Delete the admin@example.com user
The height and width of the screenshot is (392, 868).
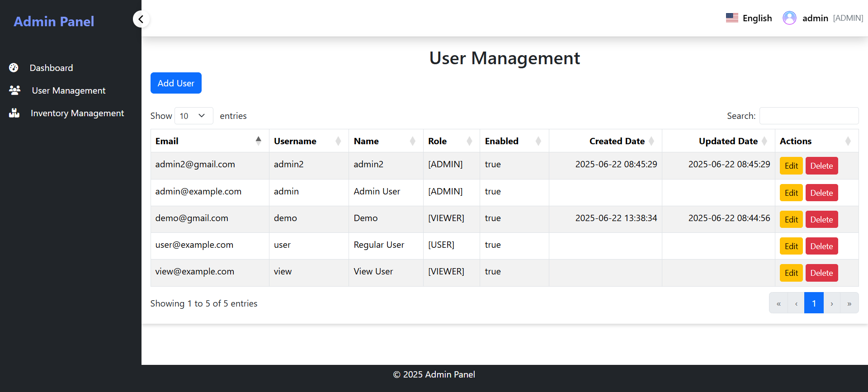coord(821,193)
